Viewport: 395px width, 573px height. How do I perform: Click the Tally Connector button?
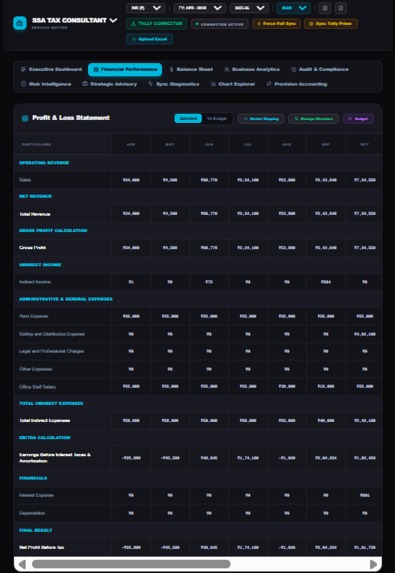[156, 24]
